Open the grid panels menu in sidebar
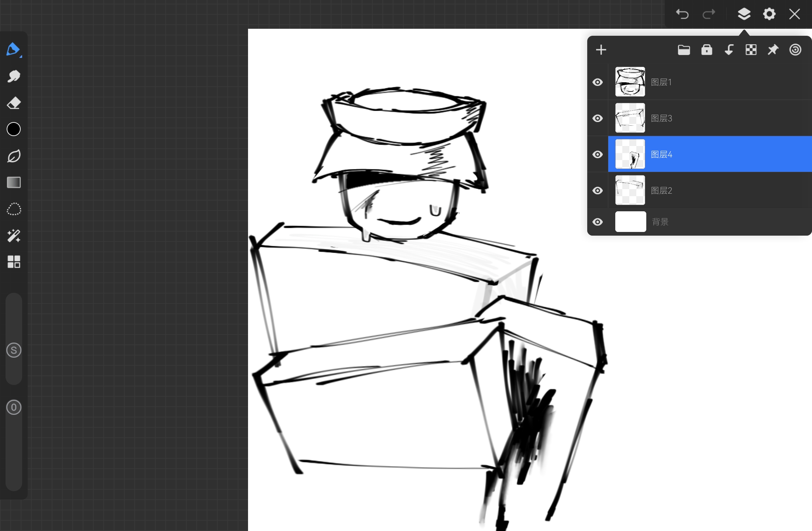 [x=14, y=261]
